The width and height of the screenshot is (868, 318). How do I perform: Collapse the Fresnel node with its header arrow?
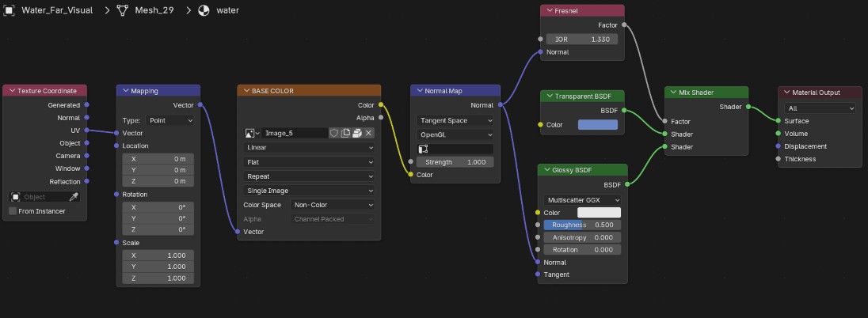[550, 10]
